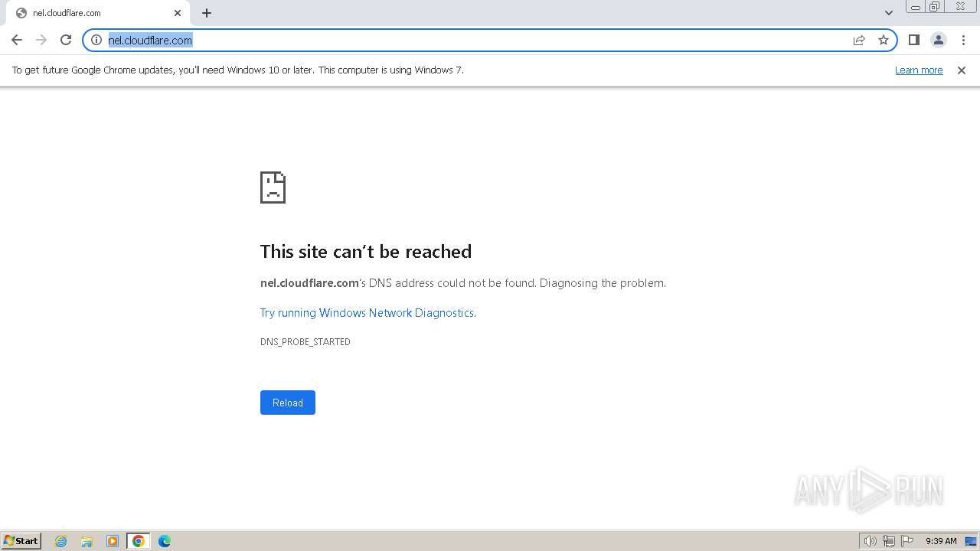Click the forward navigation arrow
Screen dimensions: 980x551
click(41, 40)
